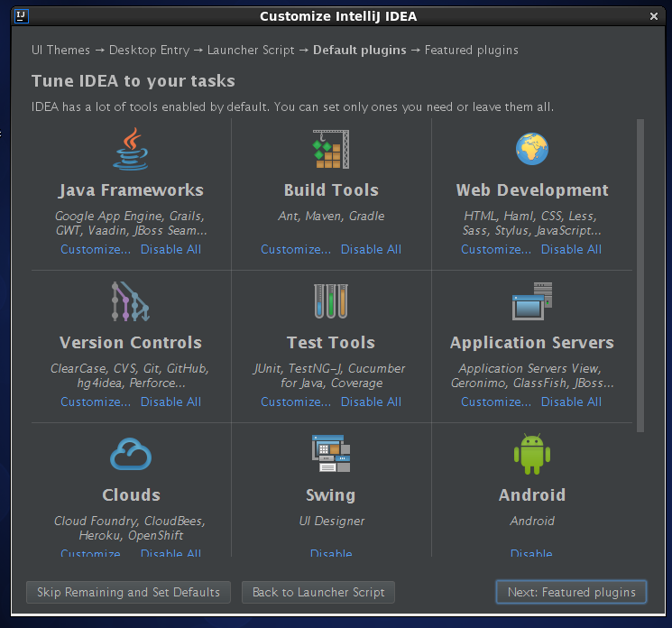Viewport: 672px width, 628px height.
Task: Disable All Version Controls plugins
Action: [170, 402]
